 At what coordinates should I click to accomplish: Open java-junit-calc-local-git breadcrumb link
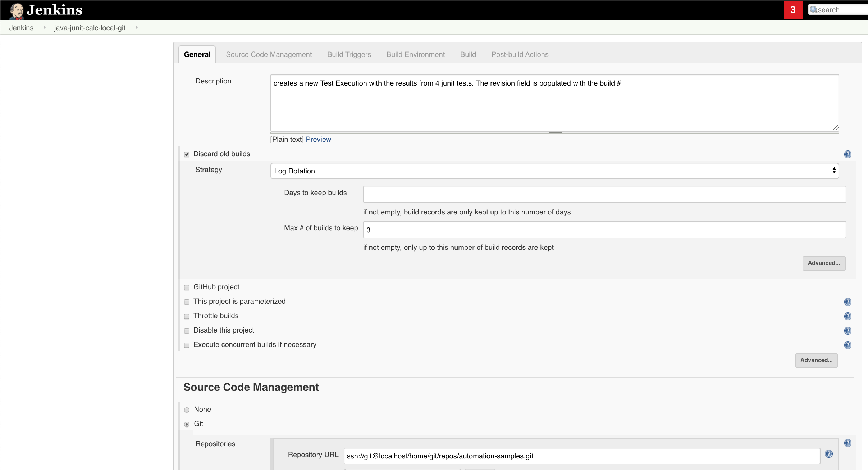click(90, 28)
